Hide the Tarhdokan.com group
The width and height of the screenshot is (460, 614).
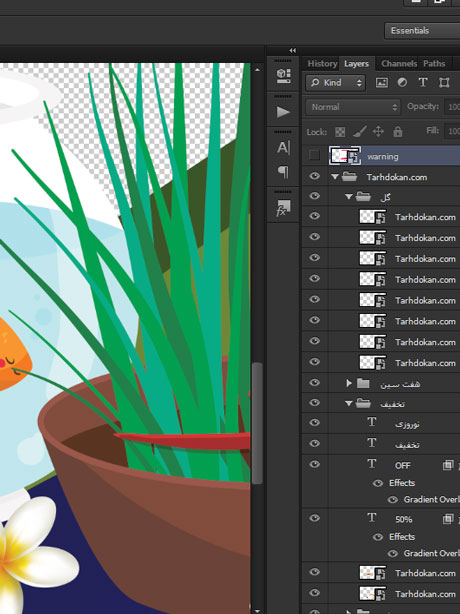point(314,176)
